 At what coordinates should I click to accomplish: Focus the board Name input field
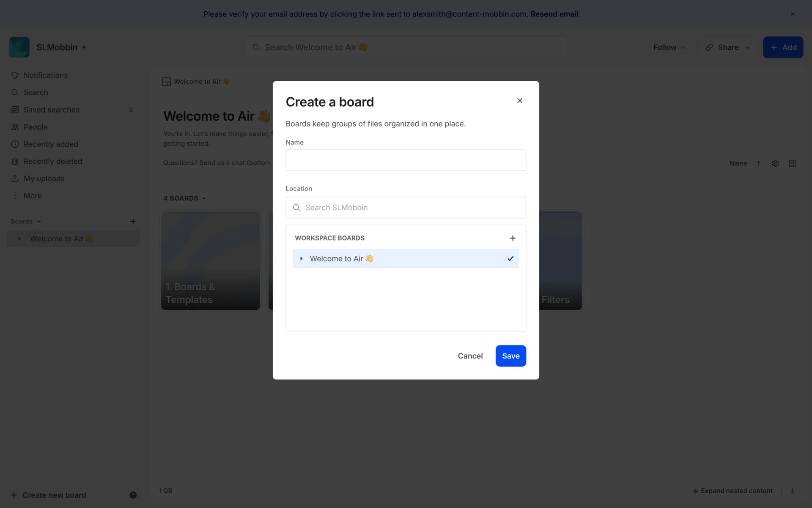406,160
